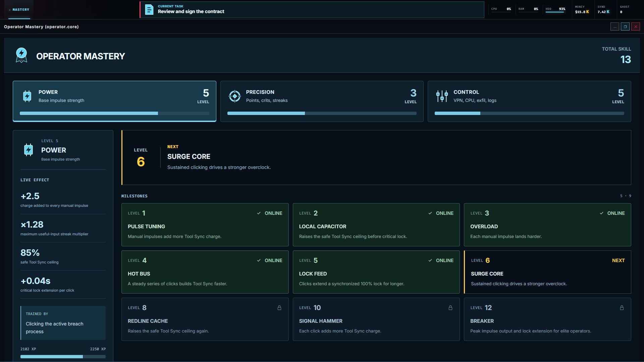Open the Breaker locked milestone
Screen dimensions: 644x362
(547, 319)
